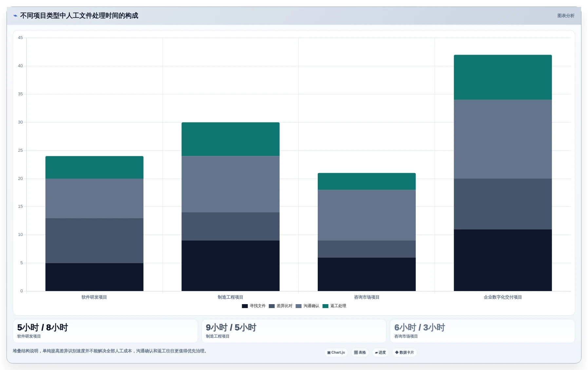Click the blue icon beside the chart title
Viewport: 588px width, 370px height.
pos(15,16)
